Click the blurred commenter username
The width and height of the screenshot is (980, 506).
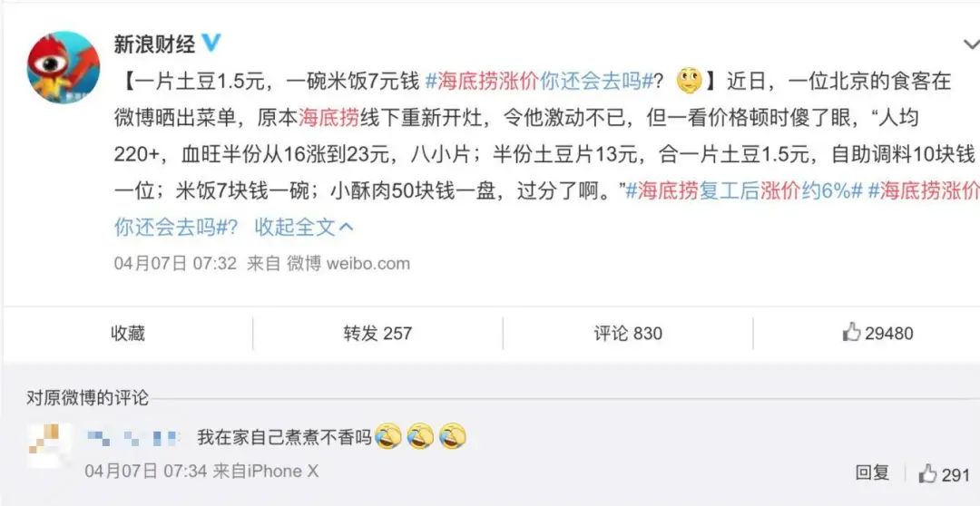click(133, 437)
